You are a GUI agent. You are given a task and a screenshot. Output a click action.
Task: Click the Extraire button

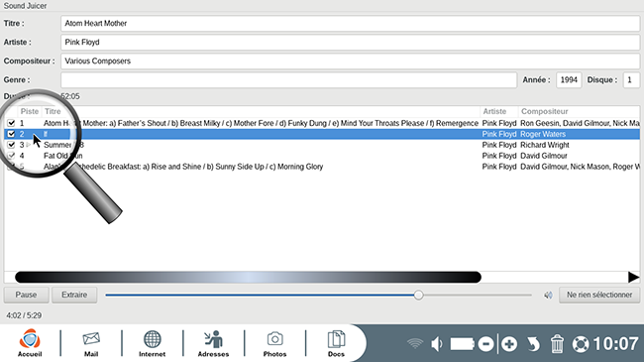coord(74,295)
